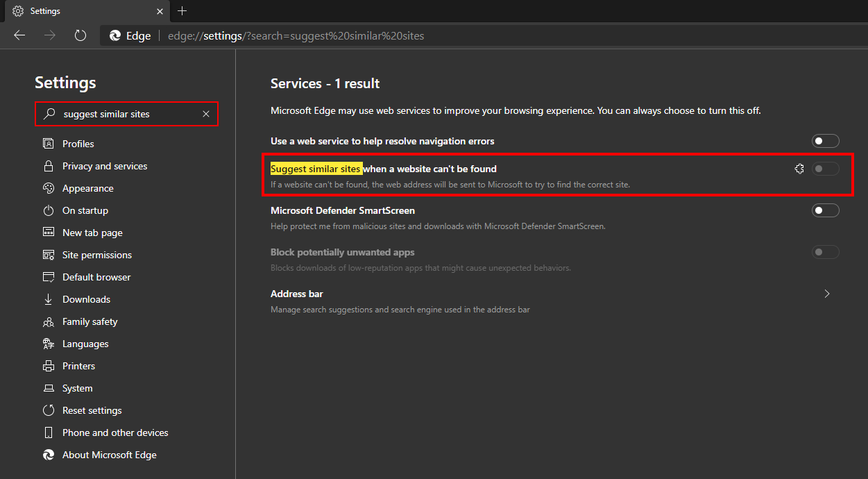
Task: Click the About Microsoft Edge logo icon
Action: [x=49, y=455]
